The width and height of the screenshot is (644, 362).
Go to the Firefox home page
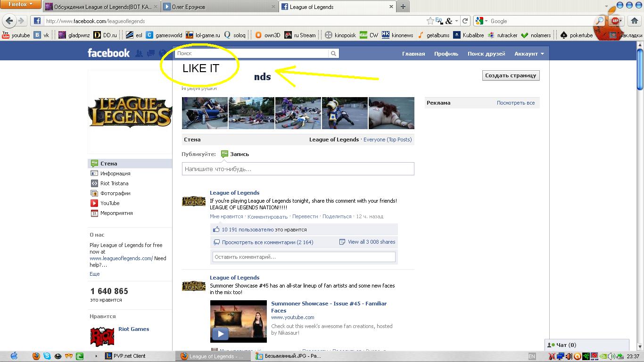[x=634, y=21]
